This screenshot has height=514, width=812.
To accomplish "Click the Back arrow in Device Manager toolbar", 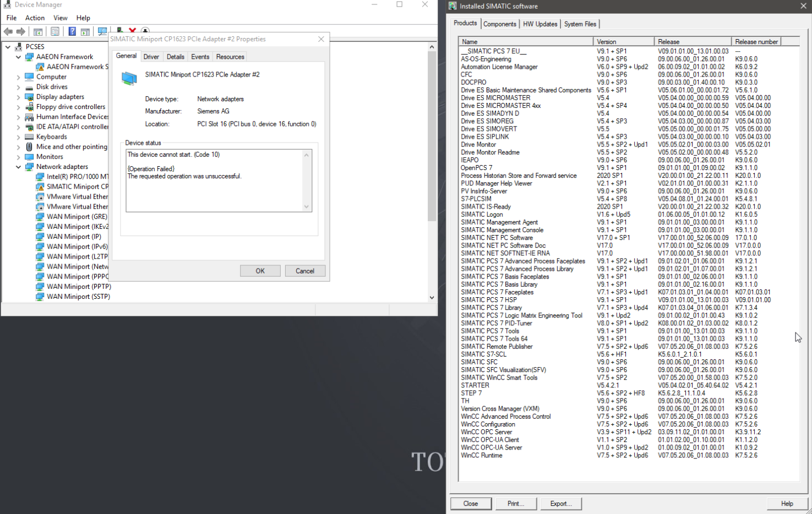I will [8, 31].
